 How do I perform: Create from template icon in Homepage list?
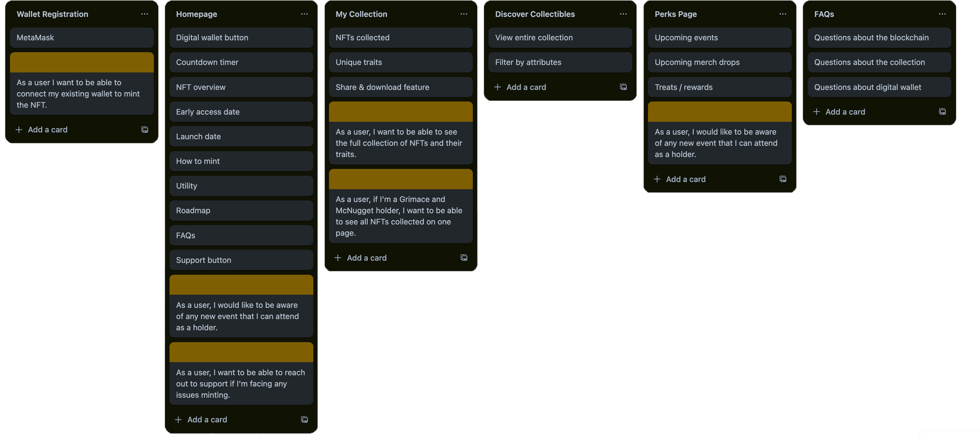tap(304, 419)
